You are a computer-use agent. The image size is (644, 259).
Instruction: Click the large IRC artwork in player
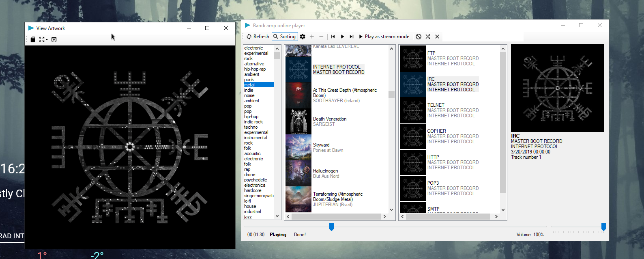(558, 88)
